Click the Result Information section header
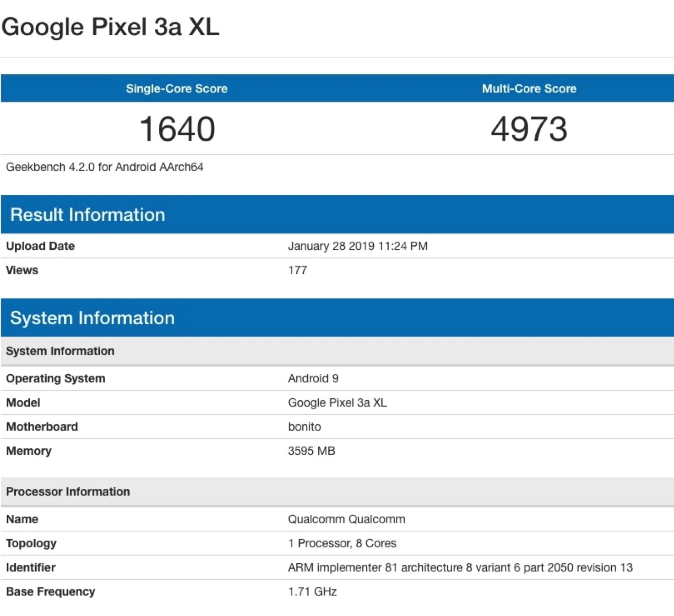This screenshot has width=674, height=616. 87,215
